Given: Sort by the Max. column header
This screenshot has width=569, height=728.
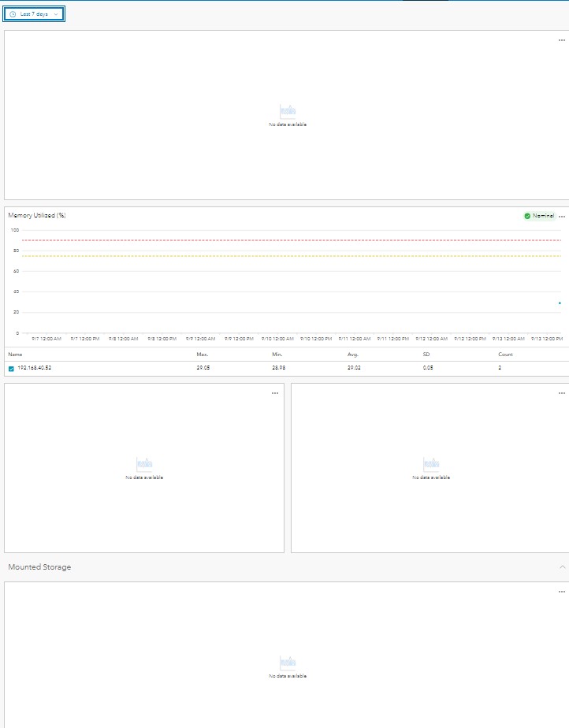Looking at the screenshot, I should coord(202,355).
